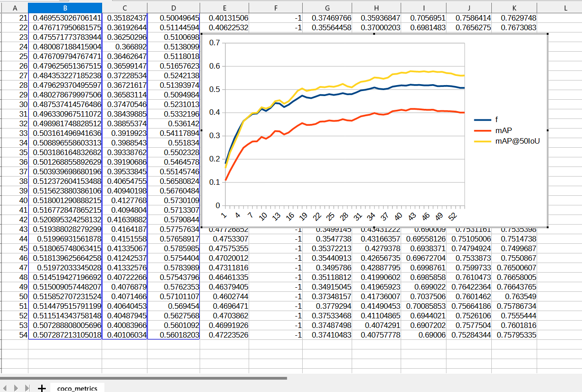This screenshot has height=392, width=582.
Task: Select cell with value 0.7599733
Action: [x=469, y=267]
